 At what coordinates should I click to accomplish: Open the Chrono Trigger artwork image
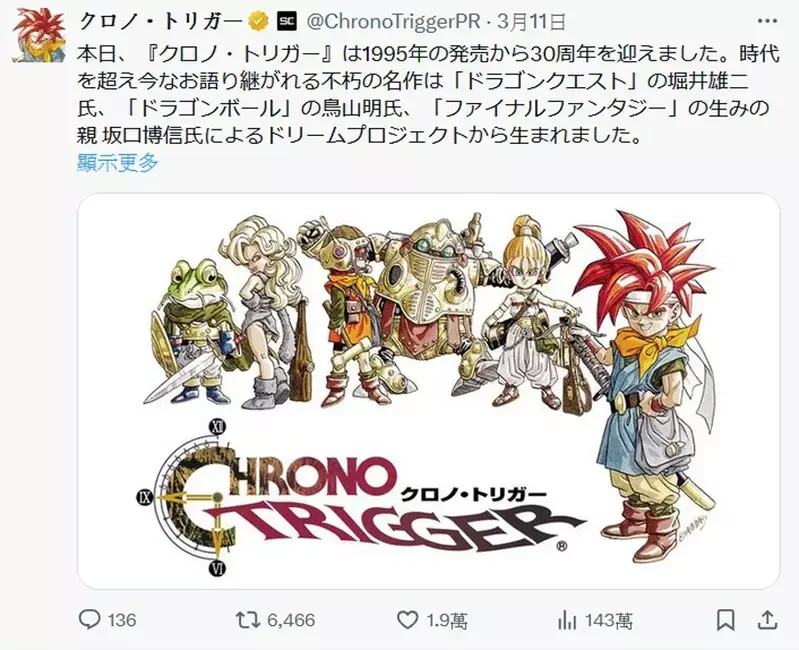pyautogui.click(x=429, y=391)
